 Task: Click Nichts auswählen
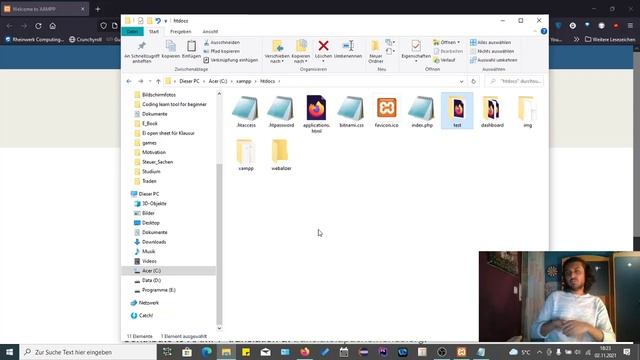pyautogui.click(x=492, y=51)
